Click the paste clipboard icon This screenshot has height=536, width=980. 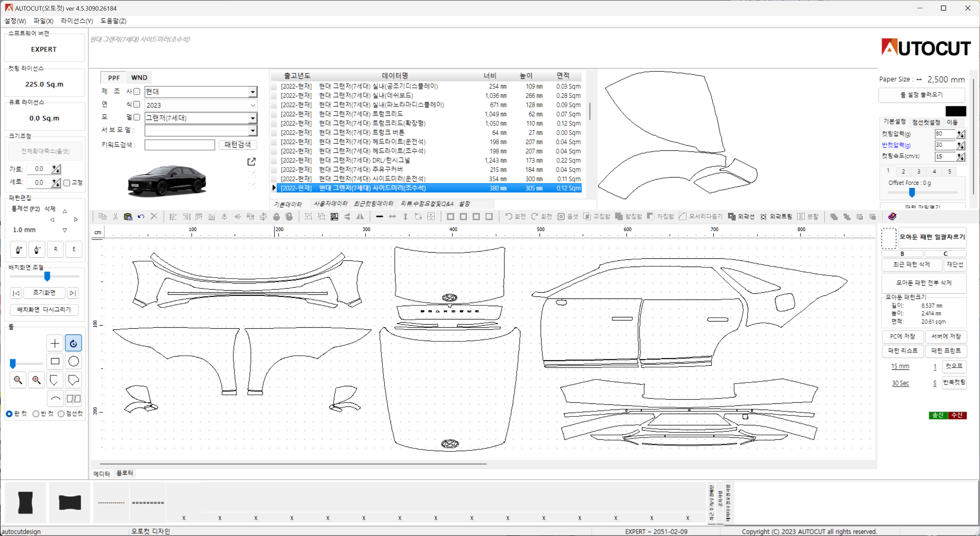pos(128,217)
